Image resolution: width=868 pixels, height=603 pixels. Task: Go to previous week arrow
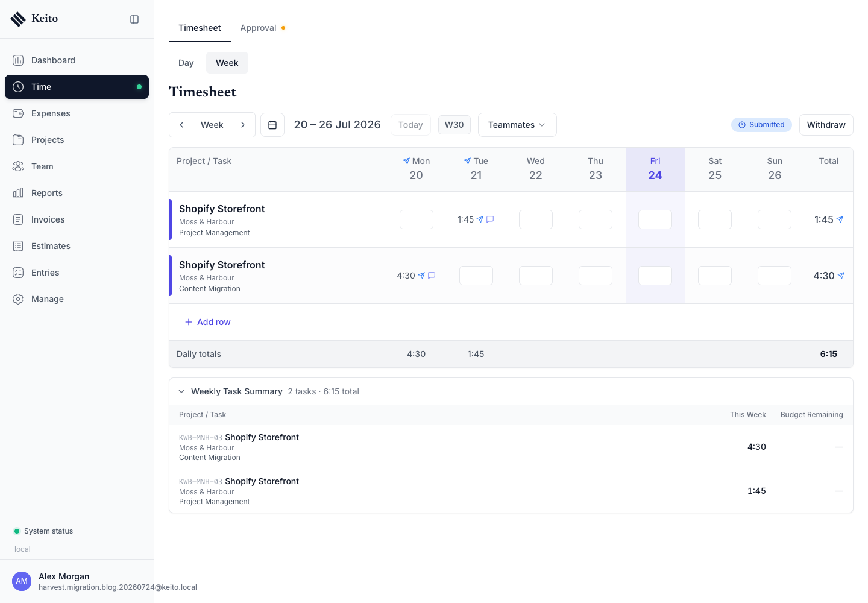[x=181, y=125]
